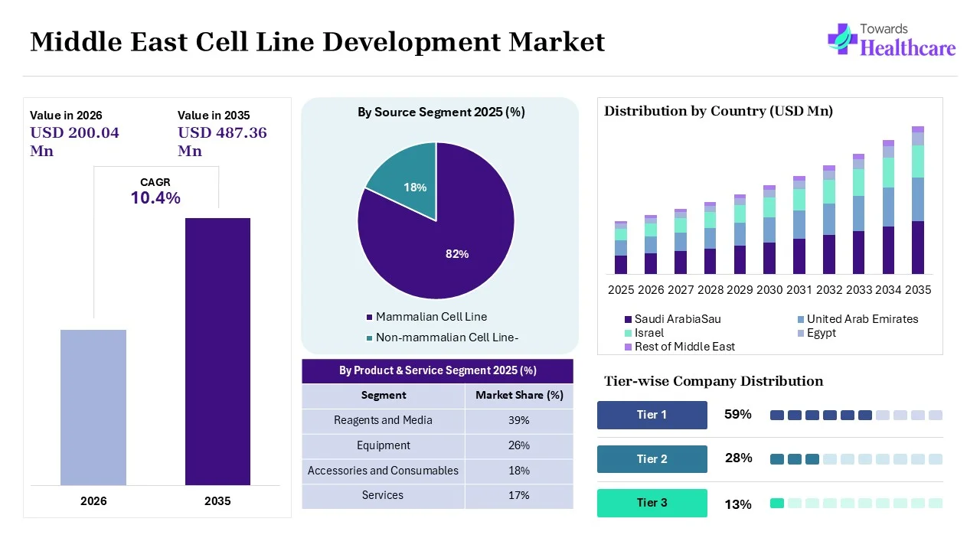Click the Tier 3 progress indicator

[x=856, y=503]
